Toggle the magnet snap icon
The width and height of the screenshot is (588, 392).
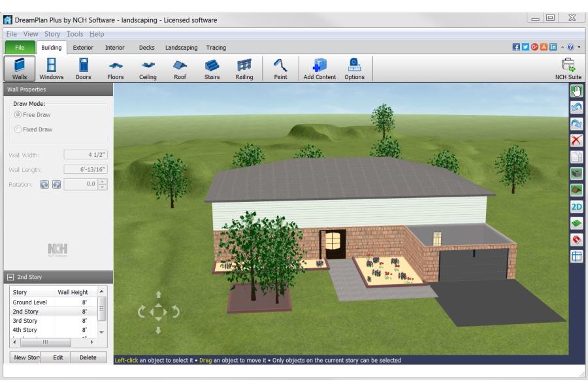point(576,240)
